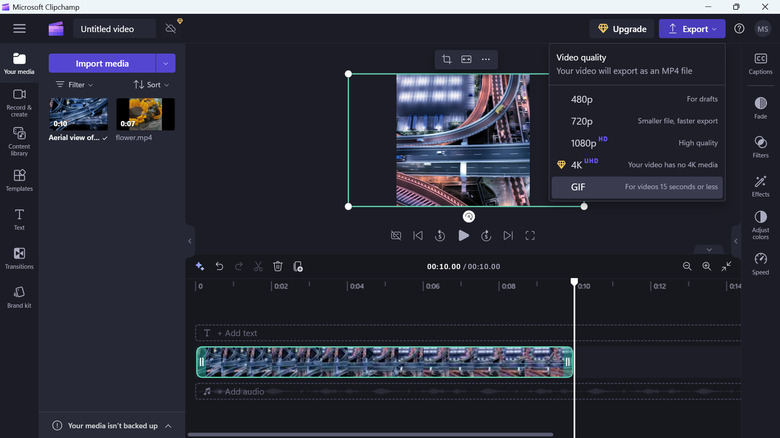Select flower.mp4 media thumbnail
Screen dimensions: 780x438
coord(145,114)
